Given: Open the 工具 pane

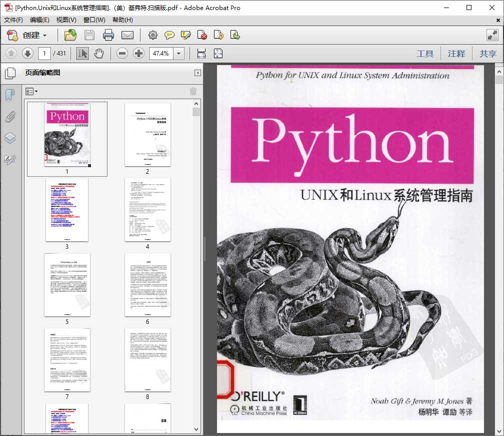Looking at the screenshot, I should (425, 54).
